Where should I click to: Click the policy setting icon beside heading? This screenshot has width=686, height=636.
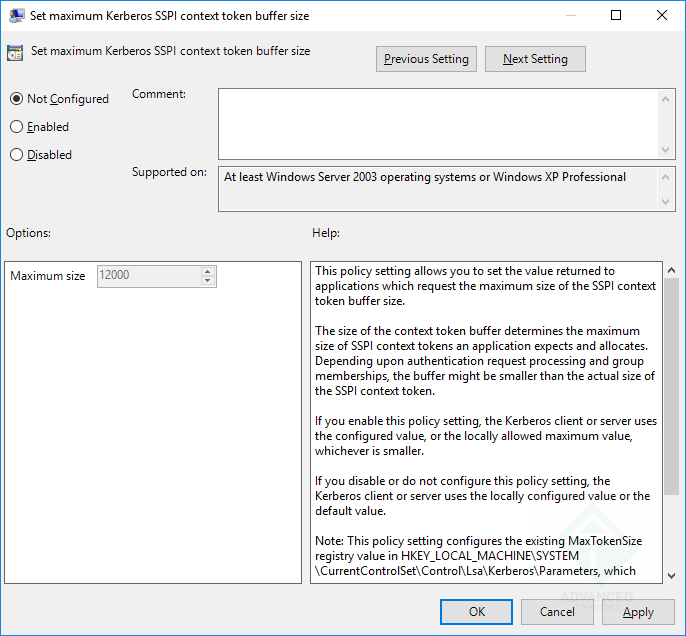coord(16,53)
